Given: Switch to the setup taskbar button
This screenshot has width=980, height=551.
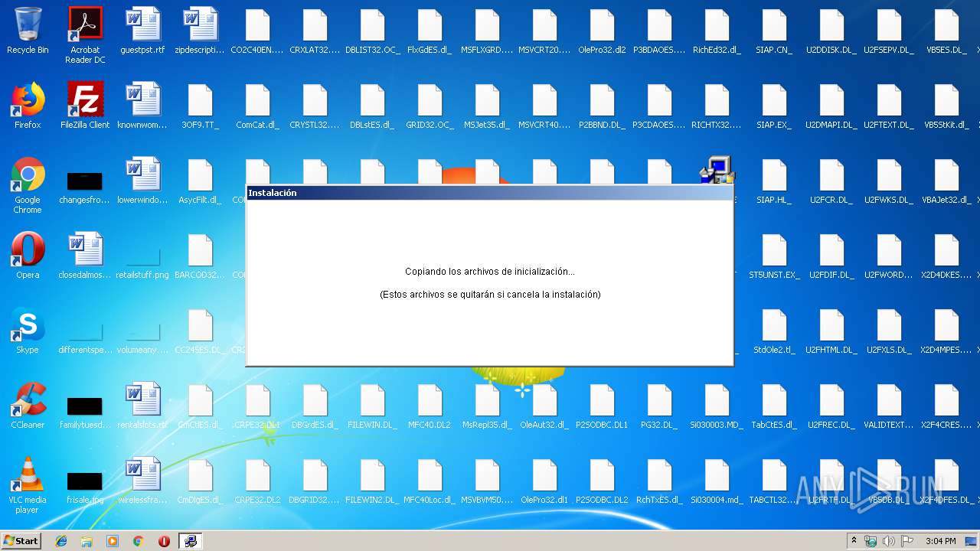Looking at the screenshot, I should coord(190,541).
